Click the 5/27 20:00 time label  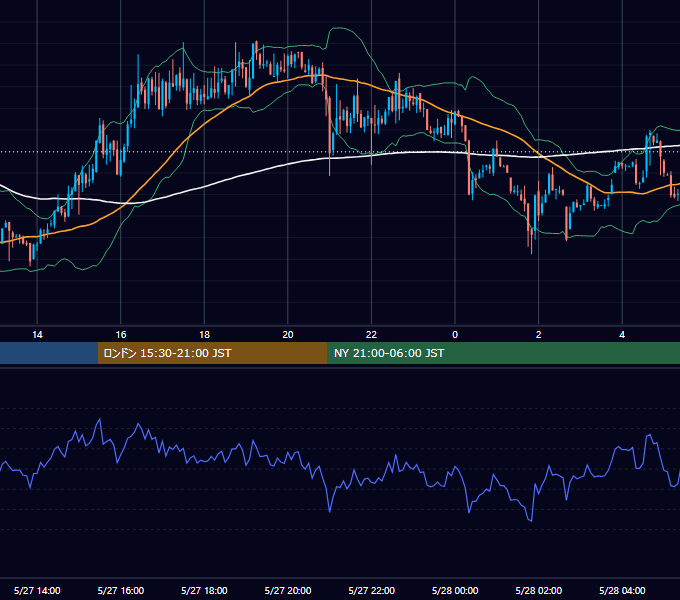[288, 590]
